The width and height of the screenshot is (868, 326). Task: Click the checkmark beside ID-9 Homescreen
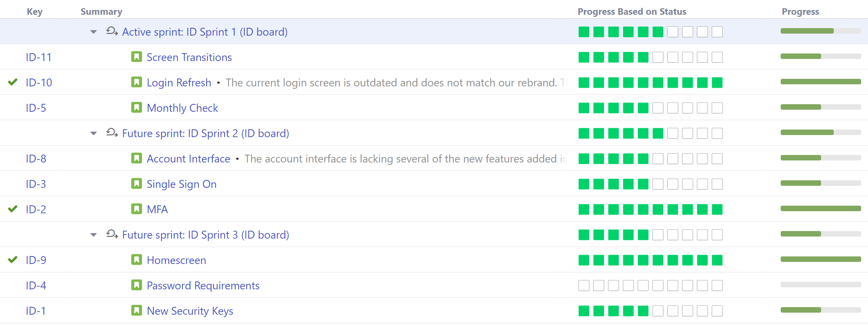(12, 259)
